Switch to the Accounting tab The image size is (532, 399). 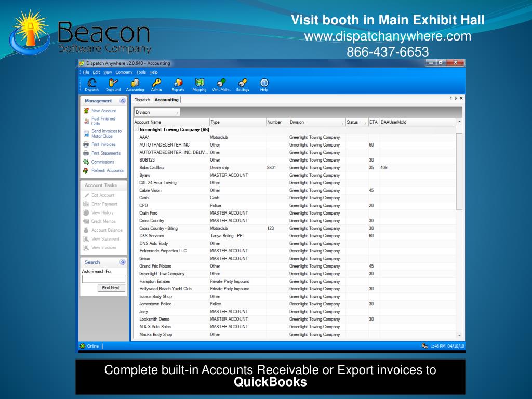click(166, 100)
